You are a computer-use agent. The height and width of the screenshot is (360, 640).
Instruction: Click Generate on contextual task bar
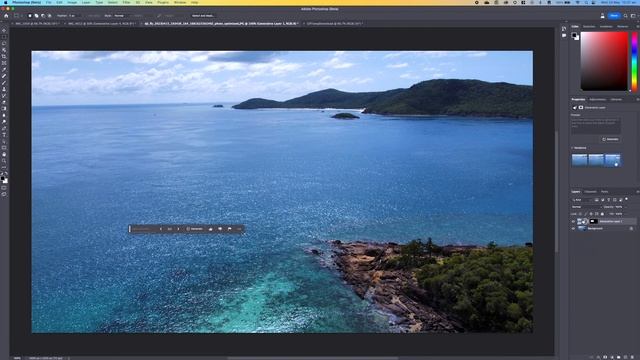(195, 229)
